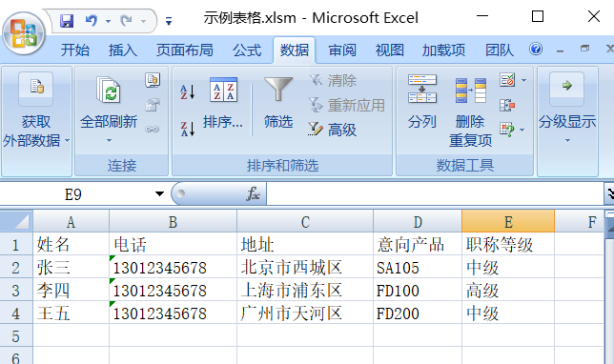
Task: Open Excel help question mark
Action: (536, 49)
